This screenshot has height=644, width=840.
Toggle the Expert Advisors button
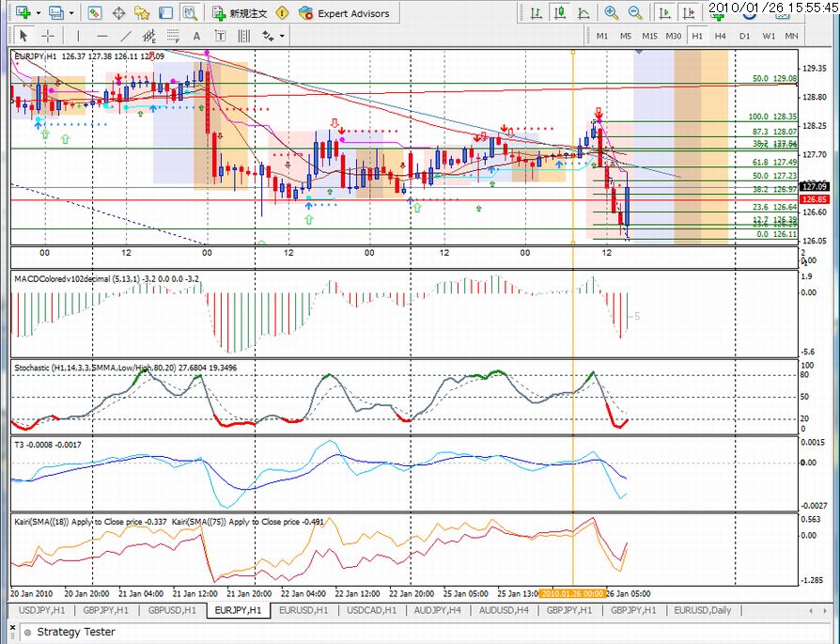344,13
